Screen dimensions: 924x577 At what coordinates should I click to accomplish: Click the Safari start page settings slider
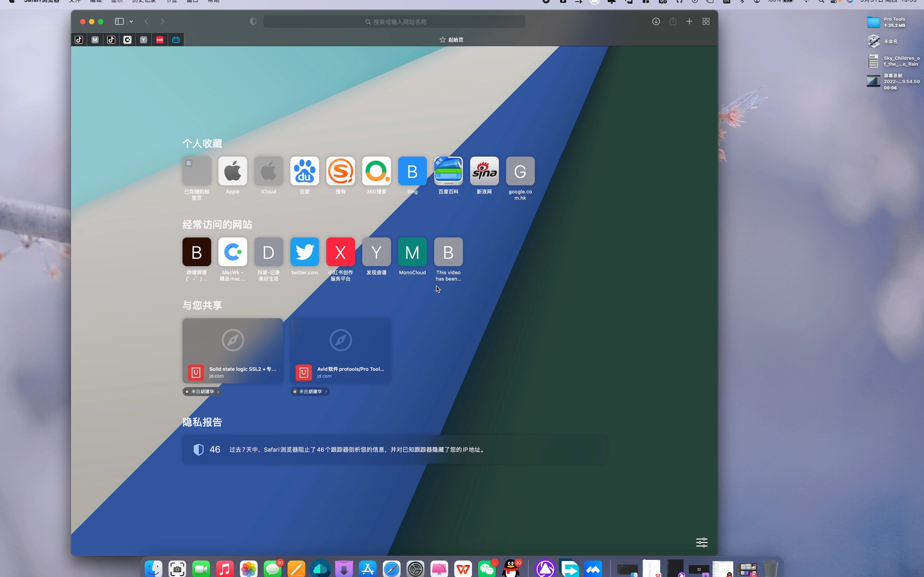click(702, 542)
